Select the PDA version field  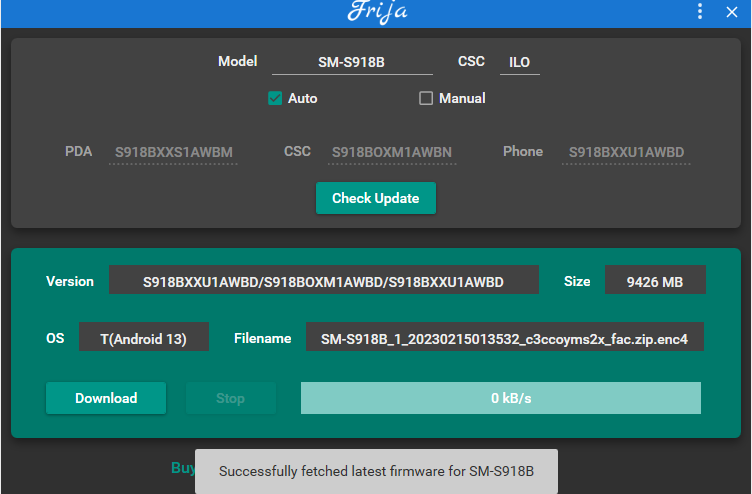tap(173, 152)
